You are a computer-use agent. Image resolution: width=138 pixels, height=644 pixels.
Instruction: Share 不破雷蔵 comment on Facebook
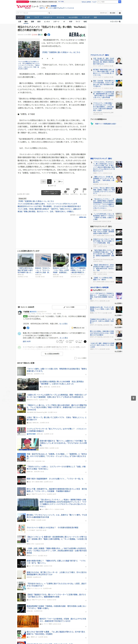[x=28, y=328]
